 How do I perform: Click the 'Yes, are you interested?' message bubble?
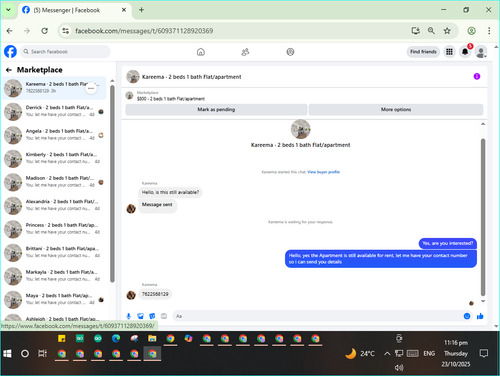[448, 243]
